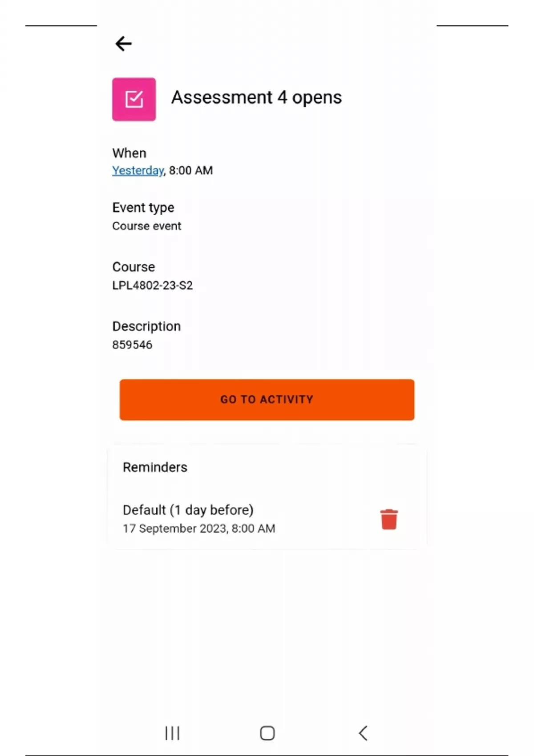The image size is (534, 756).
Task: Open the Yesterday date link
Action: (x=138, y=170)
